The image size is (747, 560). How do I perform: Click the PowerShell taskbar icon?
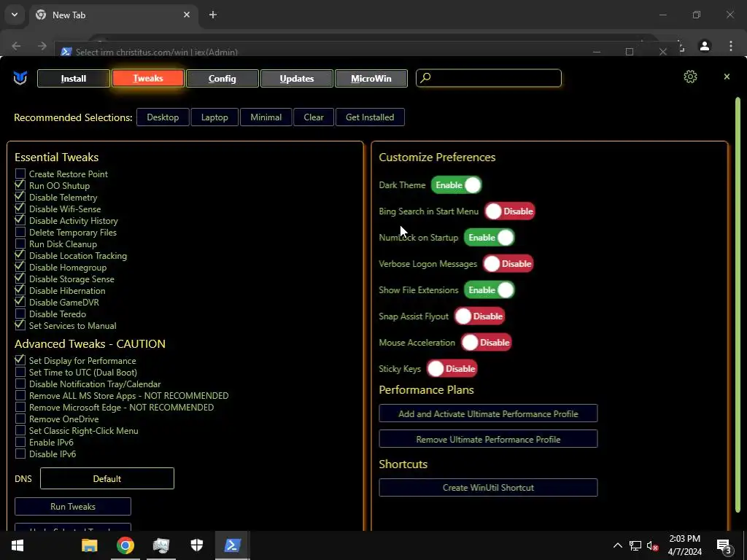coord(232,545)
